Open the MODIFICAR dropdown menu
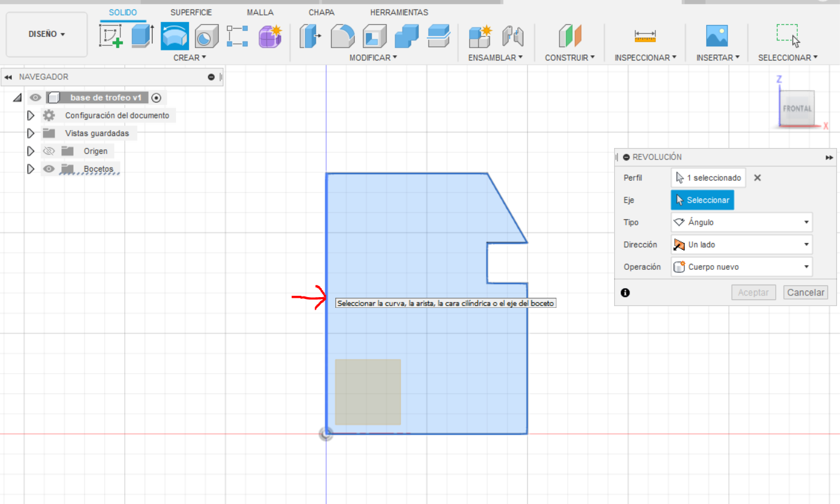 pyautogui.click(x=373, y=58)
